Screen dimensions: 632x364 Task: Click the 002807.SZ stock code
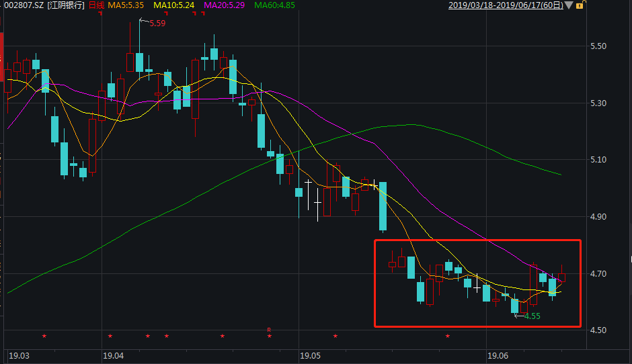click(25, 5)
